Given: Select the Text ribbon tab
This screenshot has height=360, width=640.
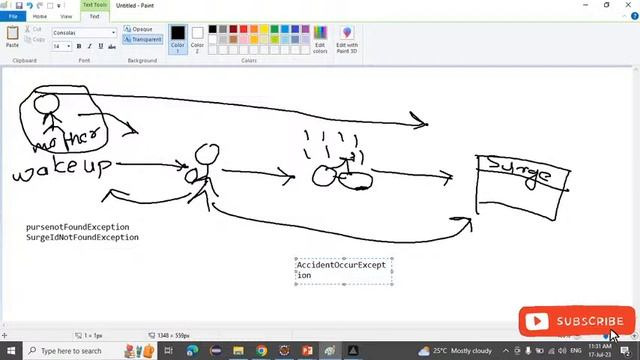Looking at the screenshot, I should pos(94,16).
